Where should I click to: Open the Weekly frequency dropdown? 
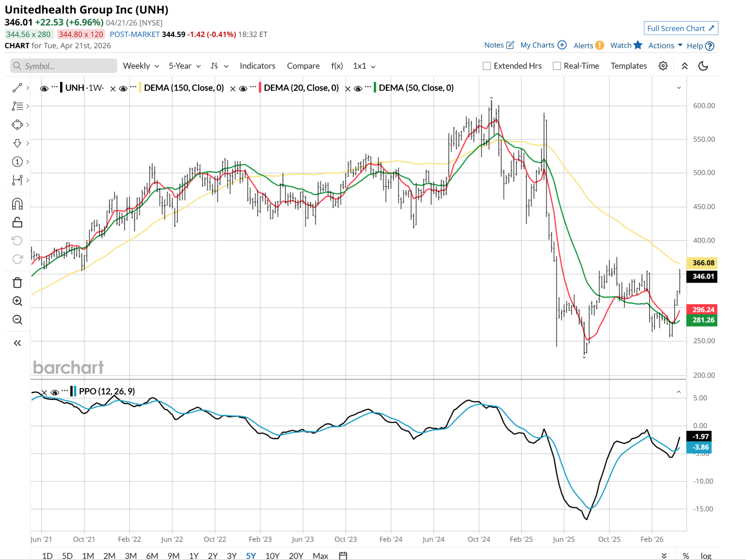[141, 66]
